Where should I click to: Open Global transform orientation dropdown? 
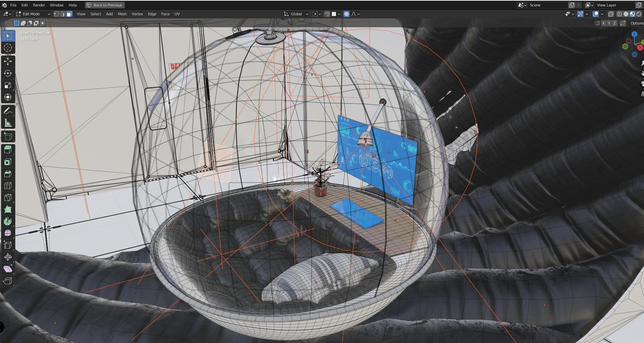point(296,14)
